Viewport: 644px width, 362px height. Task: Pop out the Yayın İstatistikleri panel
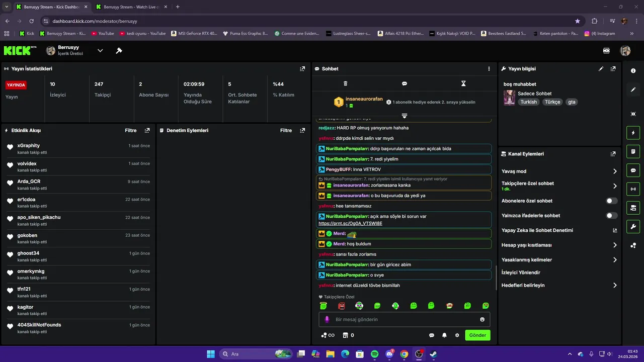click(302, 69)
